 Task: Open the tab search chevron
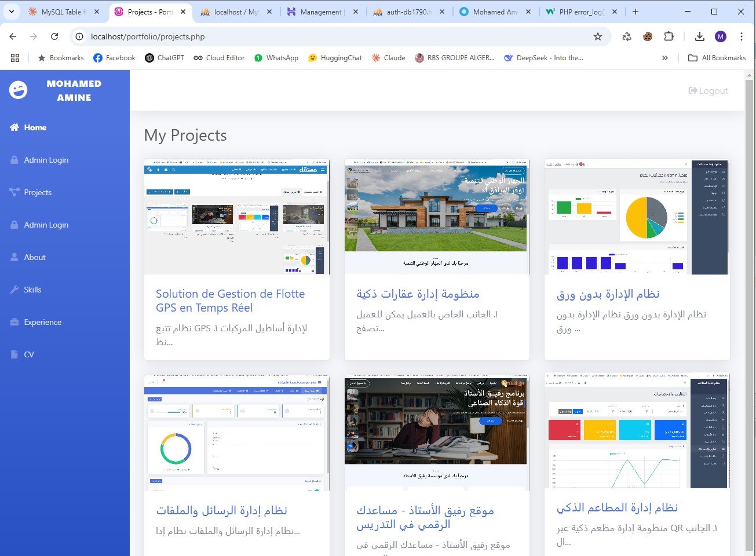point(11,12)
